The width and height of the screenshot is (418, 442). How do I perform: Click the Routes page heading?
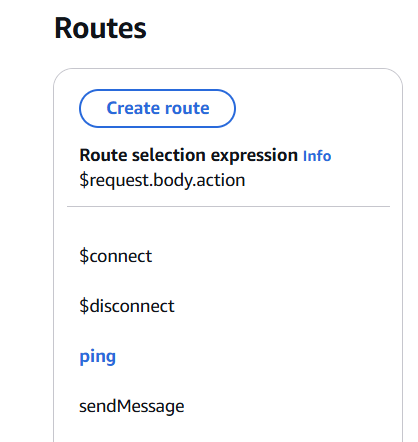100,28
